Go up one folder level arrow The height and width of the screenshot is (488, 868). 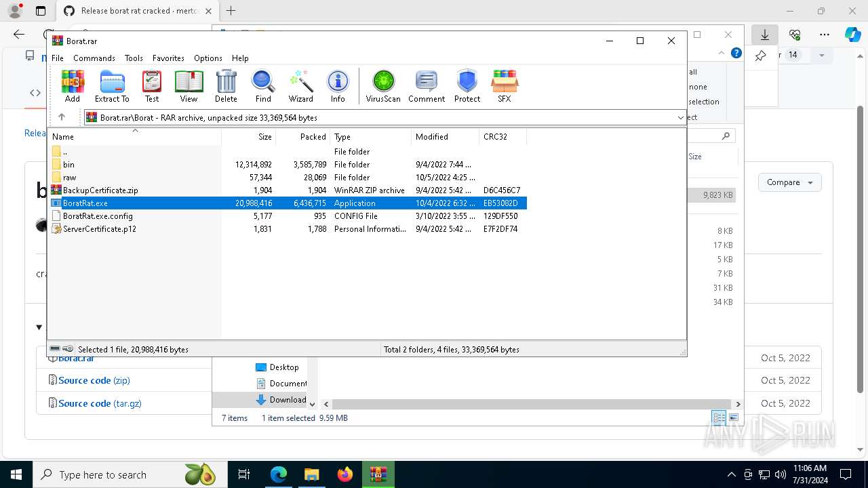[62, 117]
